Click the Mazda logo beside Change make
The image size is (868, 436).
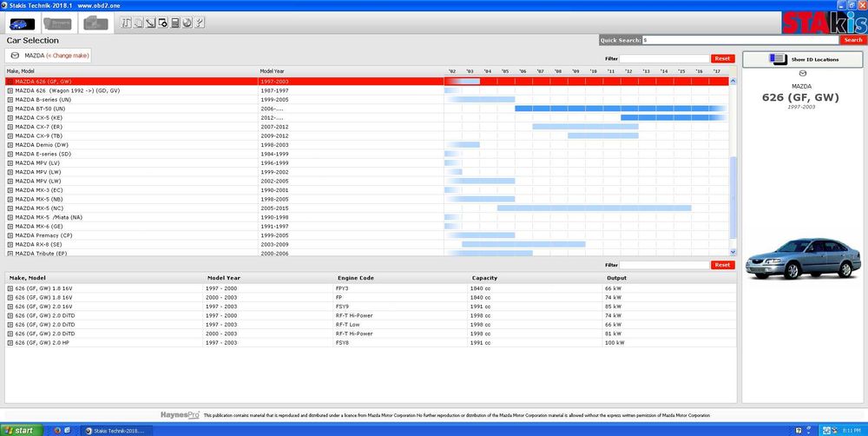tap(15, 56)
